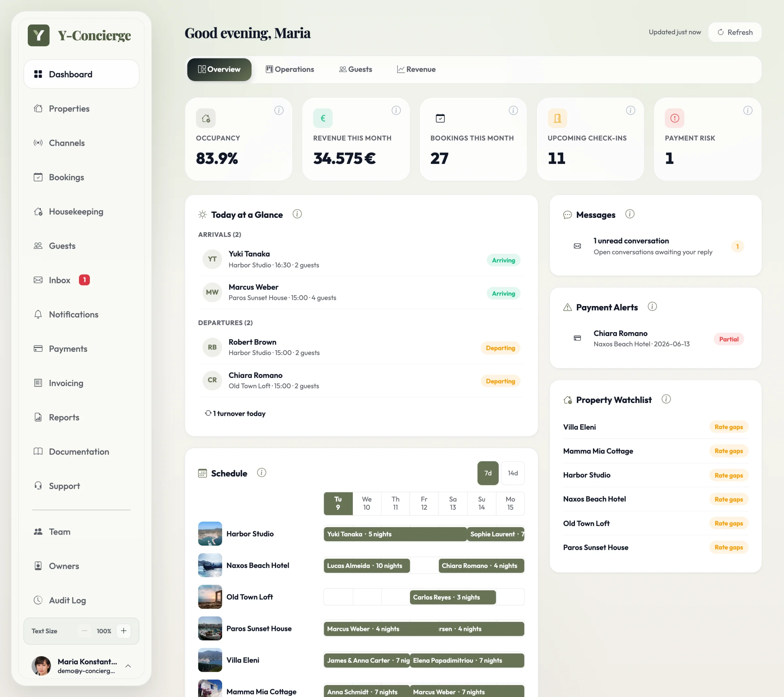The height and width of the screenshot is (697, 784).
Task: Click the Refresh button
Action: 735,32
